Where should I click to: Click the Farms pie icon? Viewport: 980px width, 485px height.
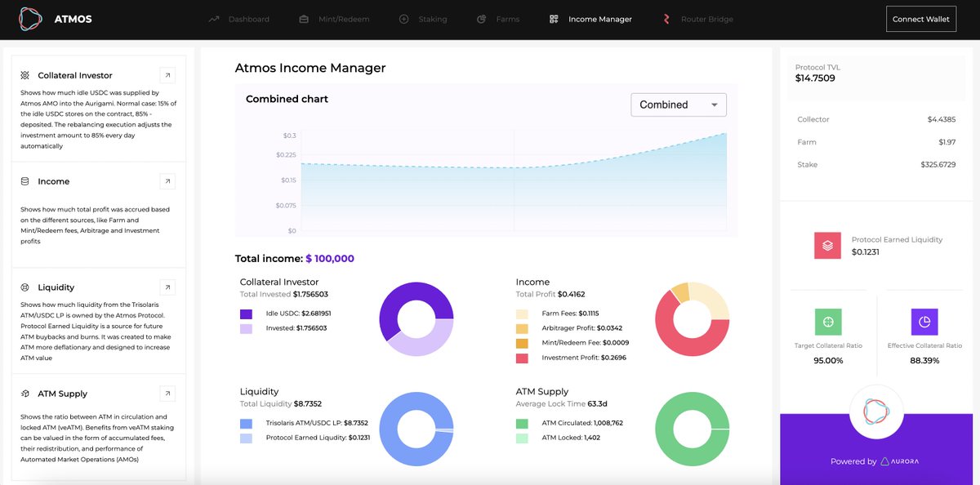[482, 19]
